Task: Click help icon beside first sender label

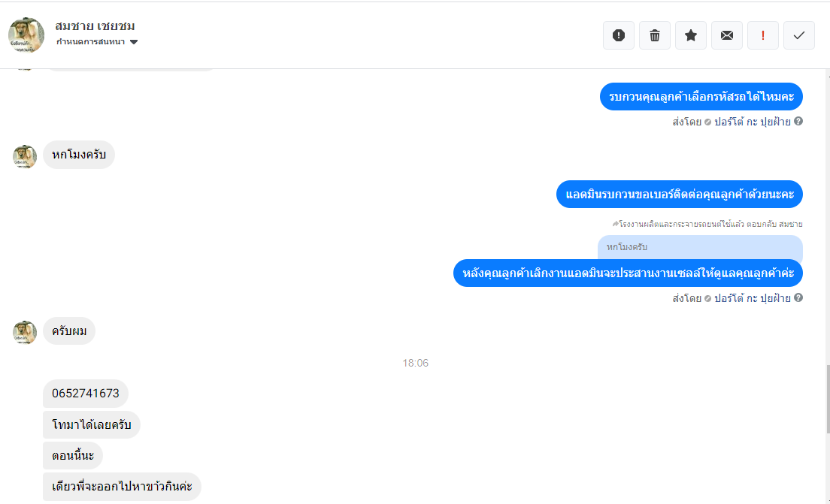Action: (798, 121)
